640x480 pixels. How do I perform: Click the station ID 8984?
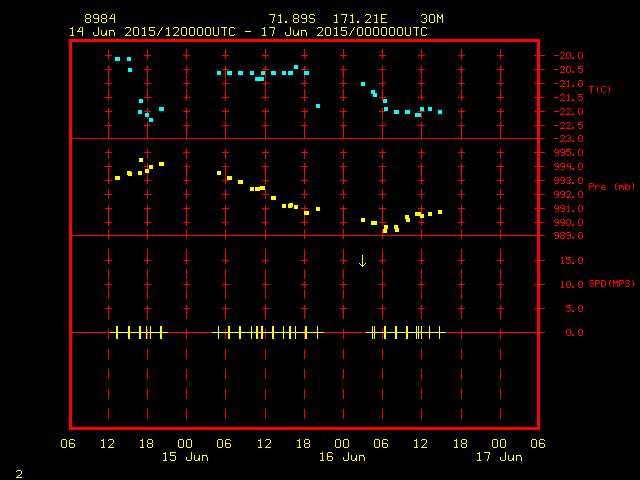coord(100,19)
